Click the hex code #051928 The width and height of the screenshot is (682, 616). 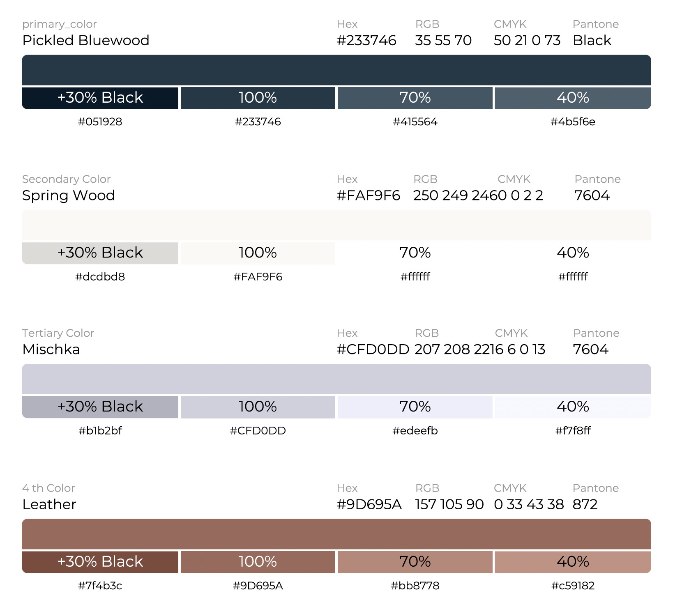pyautogui.click(x=100, y=122)
